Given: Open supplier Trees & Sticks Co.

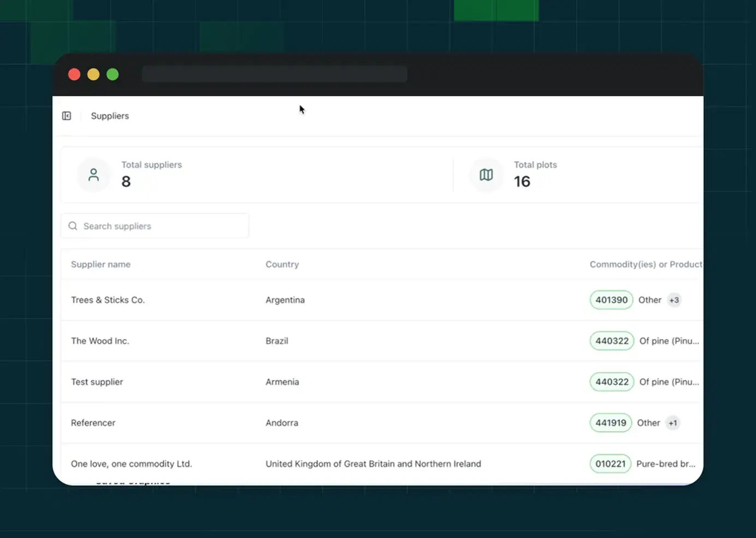Looking at the screenshot, I should tap(108, 300).
